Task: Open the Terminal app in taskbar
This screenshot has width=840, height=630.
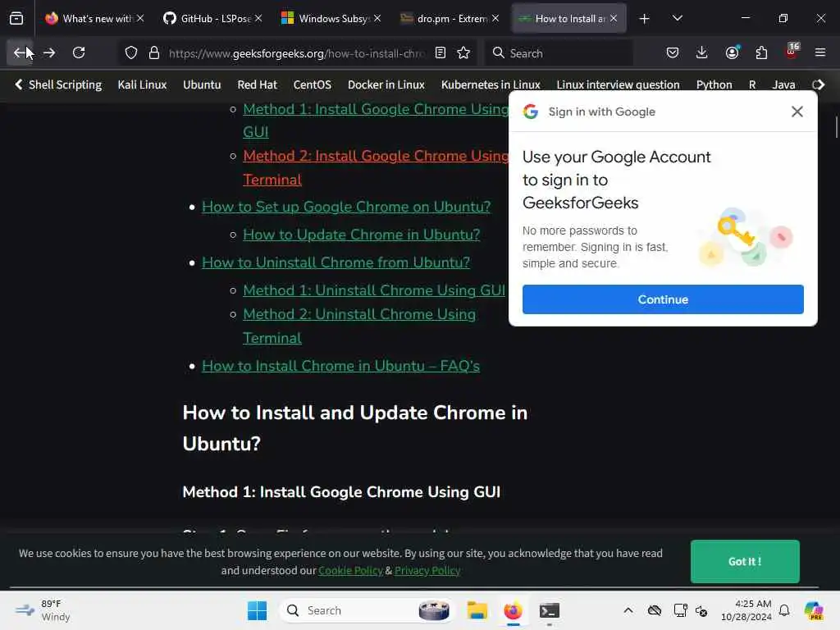Action: pyautogui.click(x=549, y=610)
